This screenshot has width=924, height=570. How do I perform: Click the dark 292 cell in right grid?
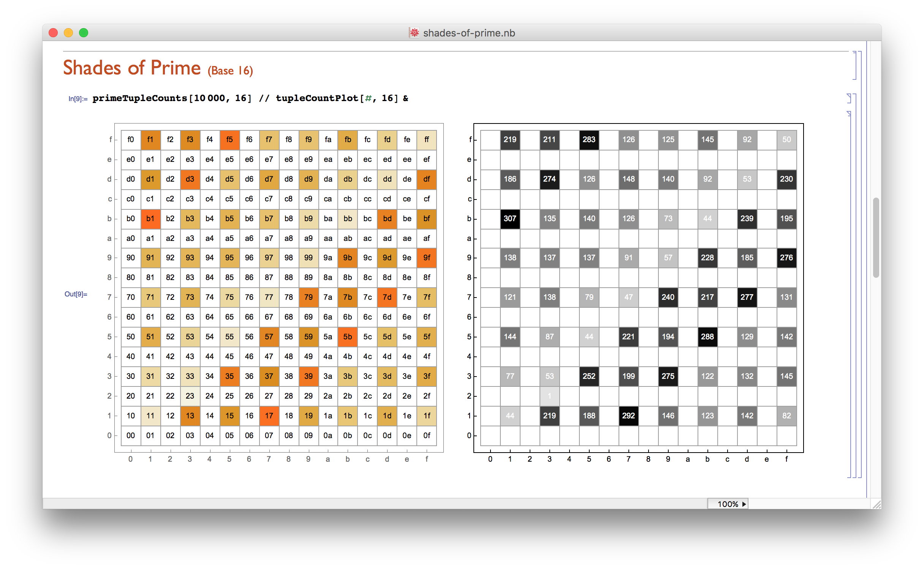(628, 416)
